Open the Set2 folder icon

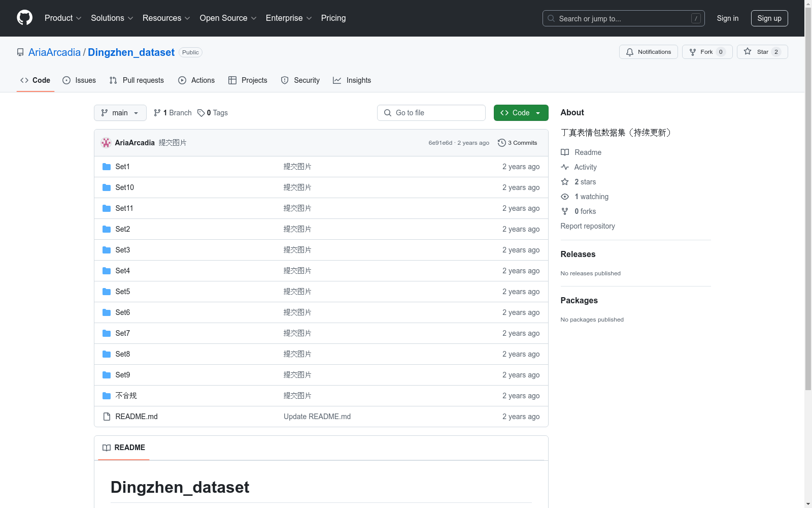click(x=107, y=229)
